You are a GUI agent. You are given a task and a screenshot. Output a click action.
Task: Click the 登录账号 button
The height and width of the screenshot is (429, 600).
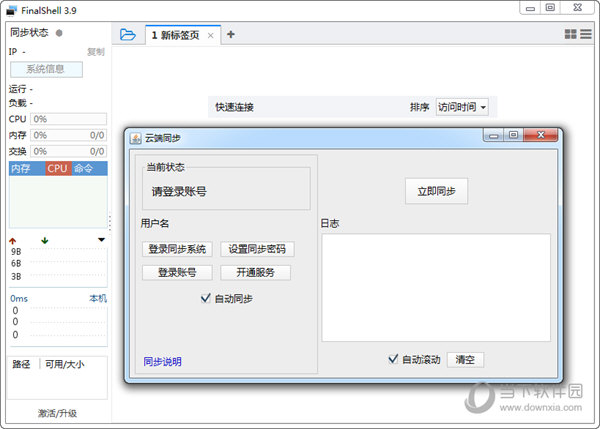[x=177, y=272]
